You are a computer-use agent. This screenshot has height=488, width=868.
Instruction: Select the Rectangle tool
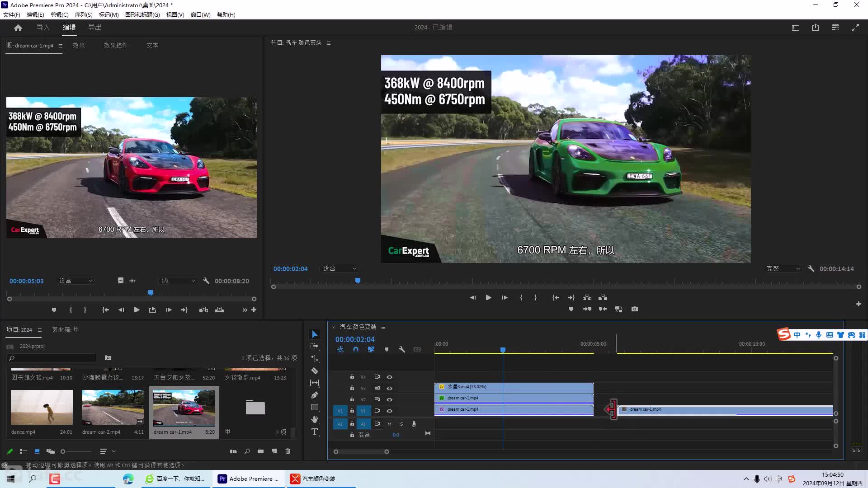(x=315, y=407)
